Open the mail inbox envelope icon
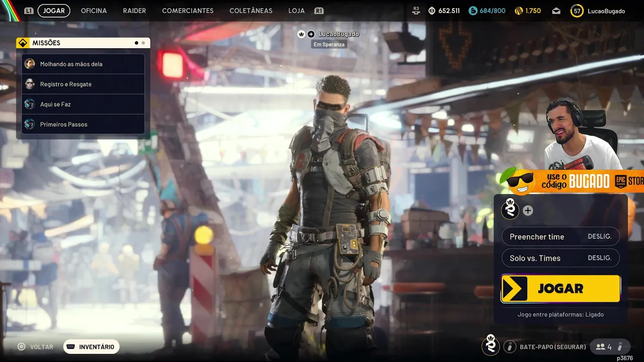The height and width of the screenshot is (362, 644). click(556, 11)
